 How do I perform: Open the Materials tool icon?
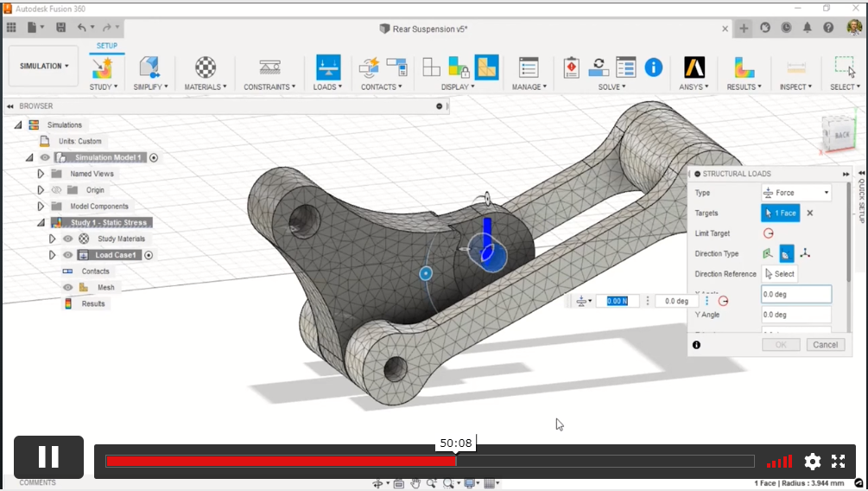click(x=205, y=67)
